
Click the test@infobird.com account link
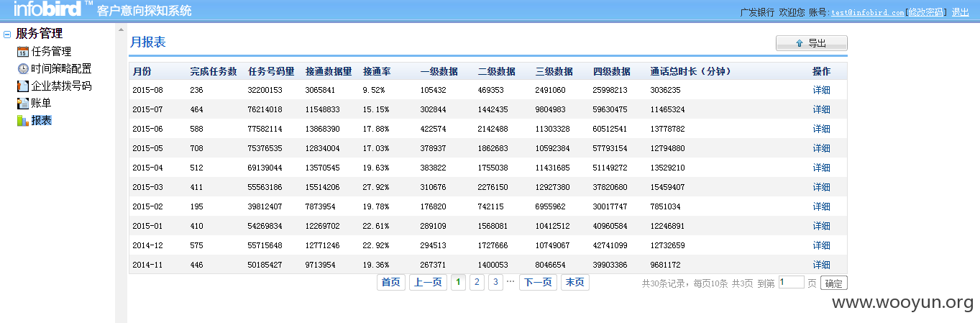pyautogui.click(x=867, y=12)
